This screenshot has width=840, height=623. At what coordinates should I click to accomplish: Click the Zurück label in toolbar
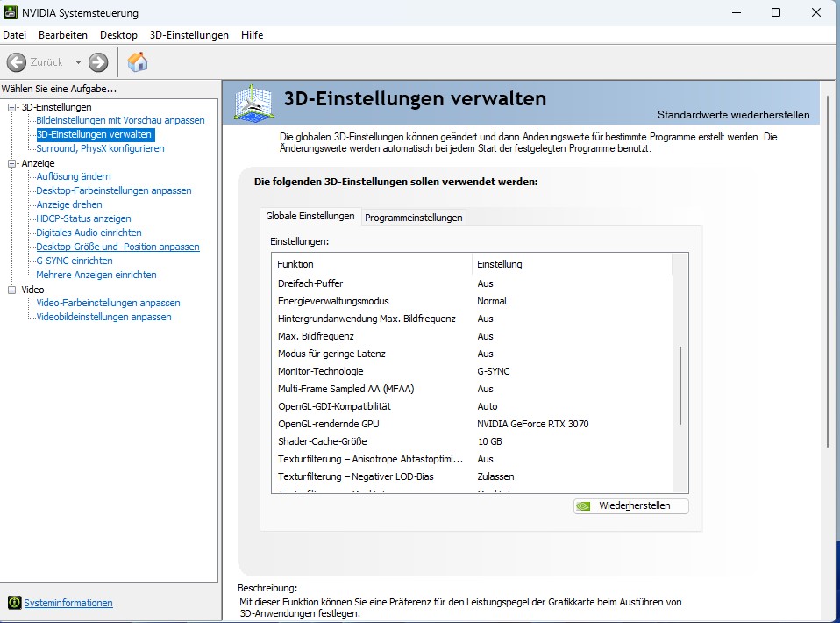click(x=46, y=62)
